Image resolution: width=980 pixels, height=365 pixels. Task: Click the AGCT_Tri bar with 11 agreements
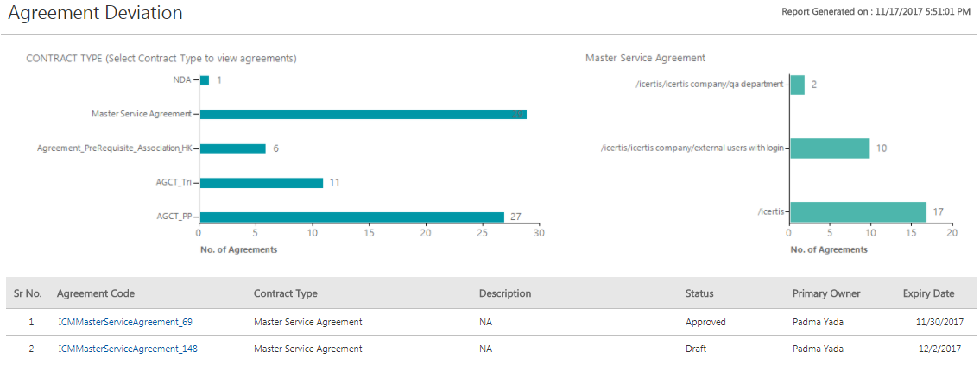point(261,183)
